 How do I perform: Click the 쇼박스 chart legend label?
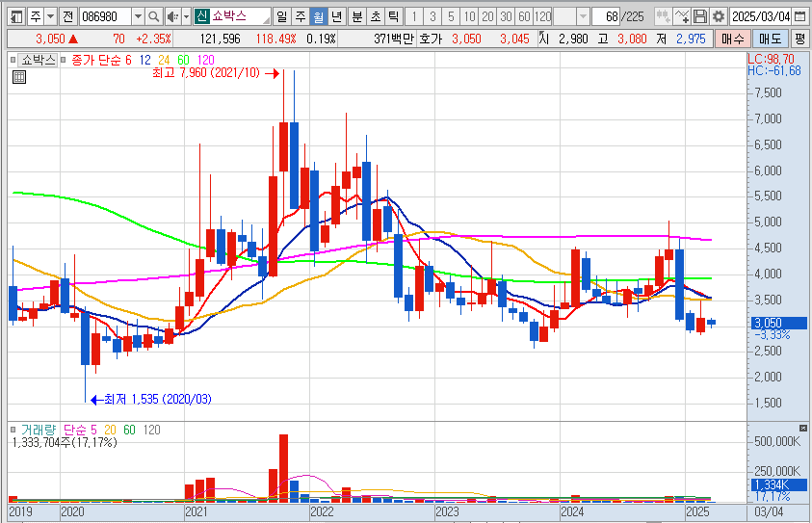tap(38, 60)
